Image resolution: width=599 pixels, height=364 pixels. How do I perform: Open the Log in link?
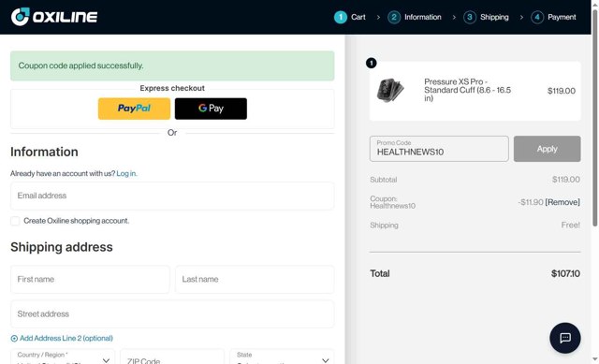tap(126, 173)
